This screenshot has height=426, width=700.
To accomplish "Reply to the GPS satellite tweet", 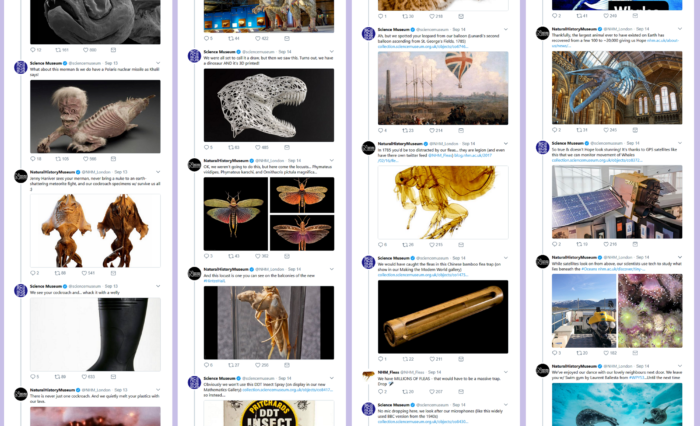I will pyautogui.click(x=554, y=244).
